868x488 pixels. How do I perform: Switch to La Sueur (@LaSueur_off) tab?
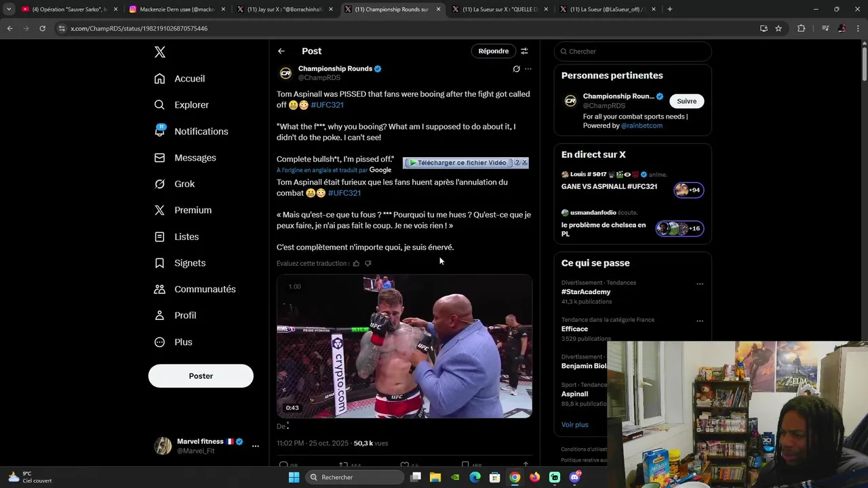[x=608, y=9]
